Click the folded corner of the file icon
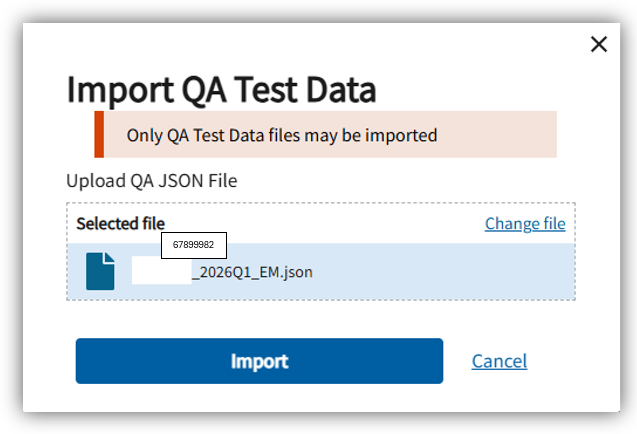This screenshot has height=434, width=637. tap(109, 258)
